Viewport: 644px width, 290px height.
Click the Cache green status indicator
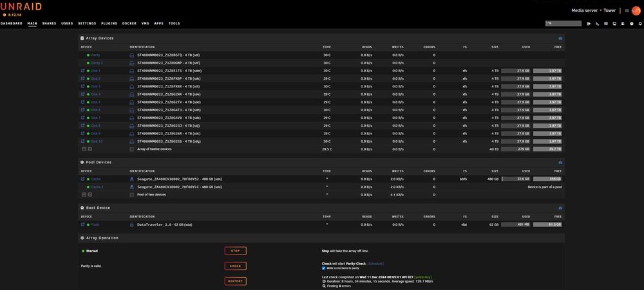click(x=88, y=179)
